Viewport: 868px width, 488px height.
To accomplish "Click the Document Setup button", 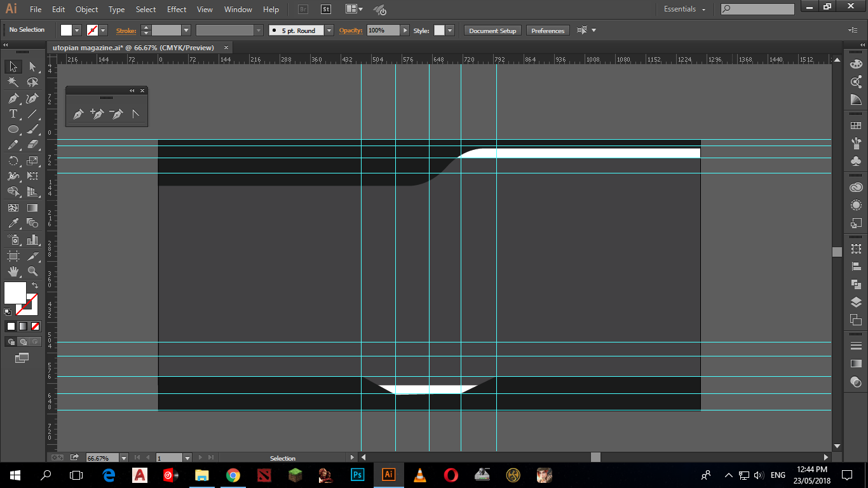I will coord(492,30).
